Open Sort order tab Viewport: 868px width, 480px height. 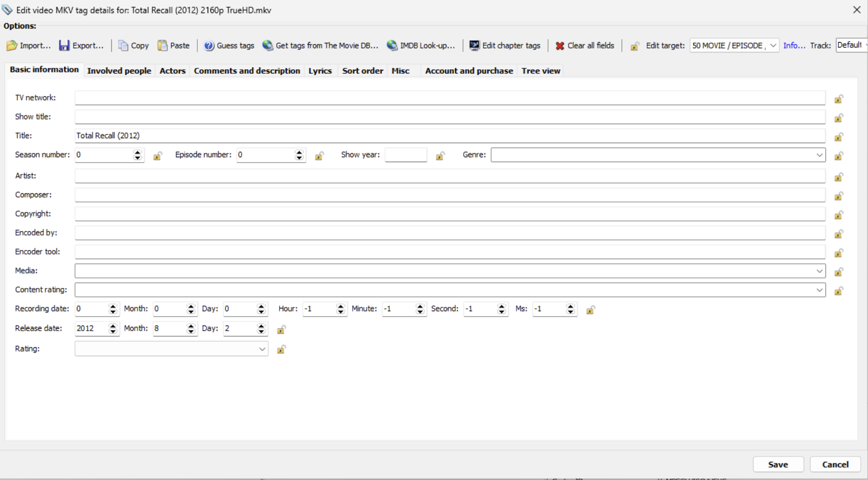[x=362, y=71]
